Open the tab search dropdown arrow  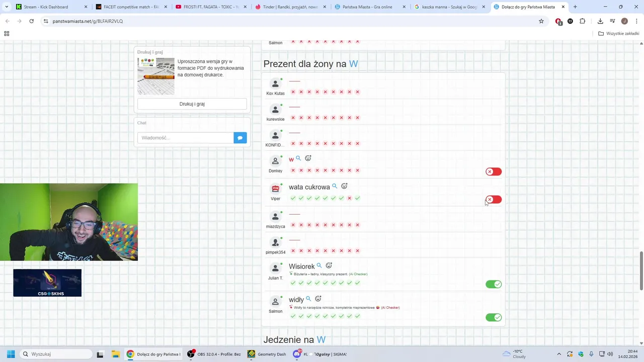[7, 7]
